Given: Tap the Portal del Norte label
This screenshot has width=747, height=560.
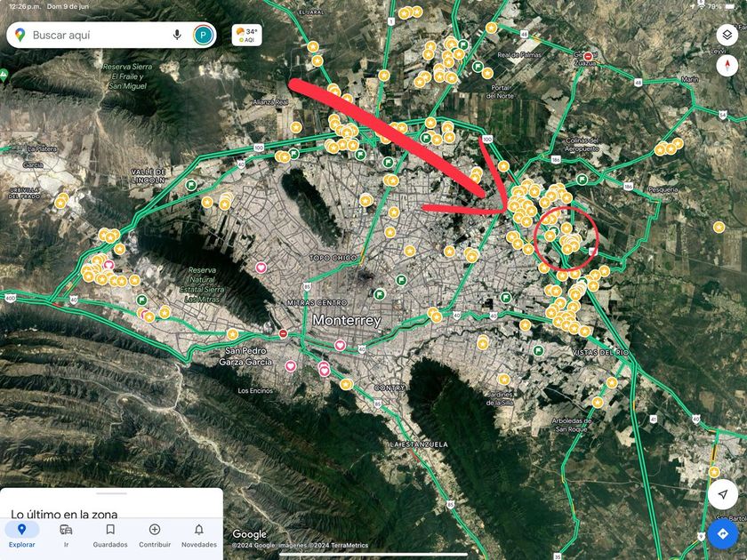Looking at the screenshot, I should (x=500, y=92).
